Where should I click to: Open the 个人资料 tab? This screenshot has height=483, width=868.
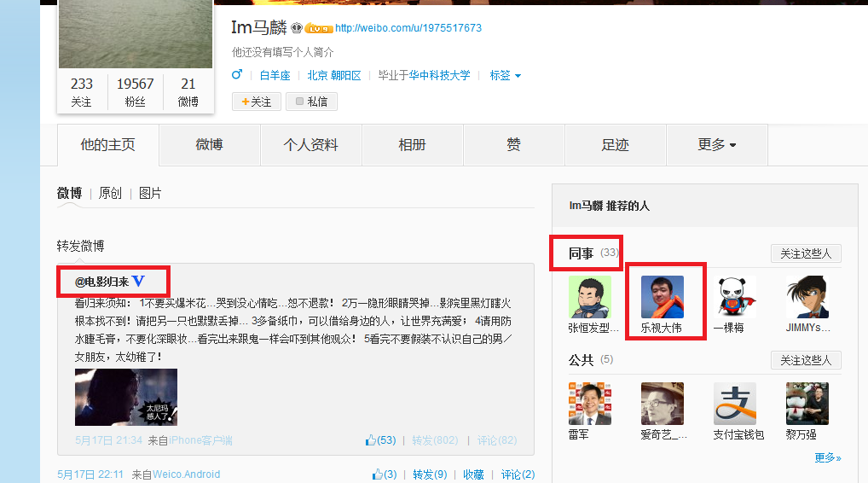(x=310, y=144)
